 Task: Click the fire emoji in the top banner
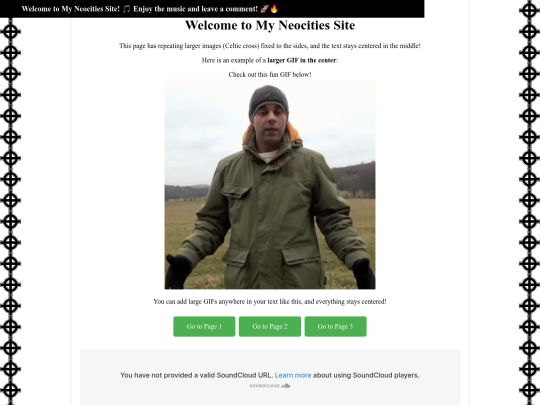[274, 9]
